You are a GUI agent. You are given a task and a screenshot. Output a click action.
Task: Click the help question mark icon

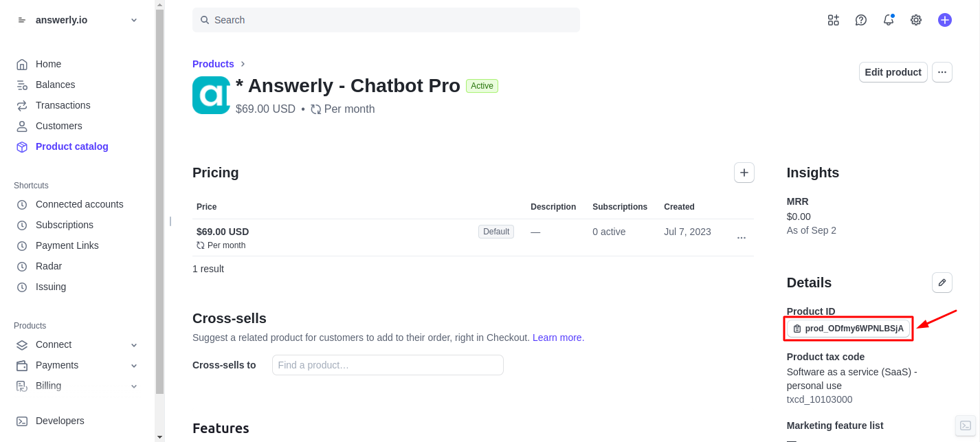coord(861,20)
